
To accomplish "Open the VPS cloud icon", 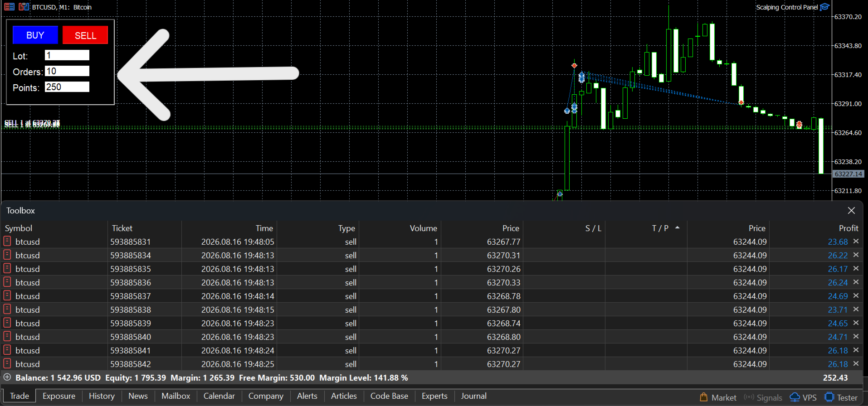I will (x=795, y=397).
